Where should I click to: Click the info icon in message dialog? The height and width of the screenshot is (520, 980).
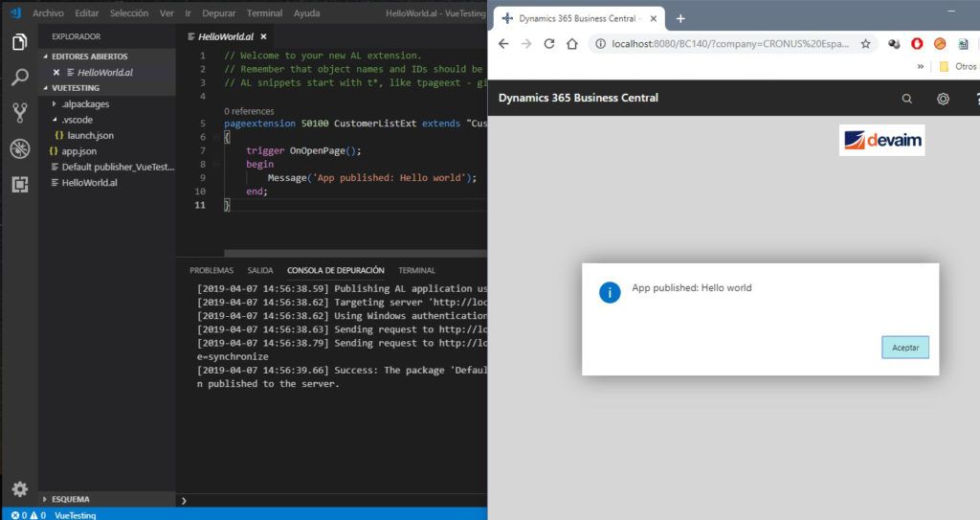point(610,292)
